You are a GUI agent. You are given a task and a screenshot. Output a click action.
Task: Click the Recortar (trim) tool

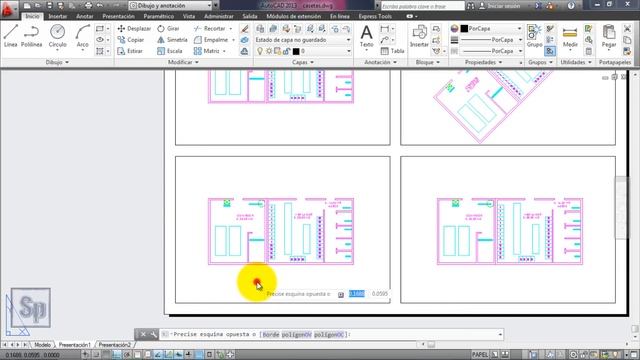coord(210,29)
